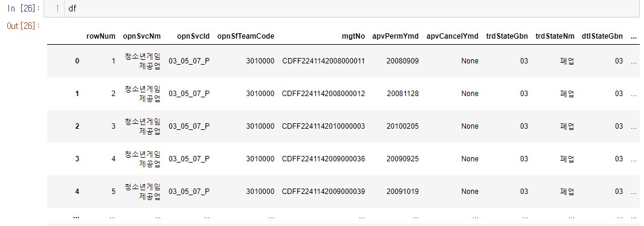This screenshot has height=226, width=644.
Task: Click None in row index 0
Action: click(x=470, y=61)
